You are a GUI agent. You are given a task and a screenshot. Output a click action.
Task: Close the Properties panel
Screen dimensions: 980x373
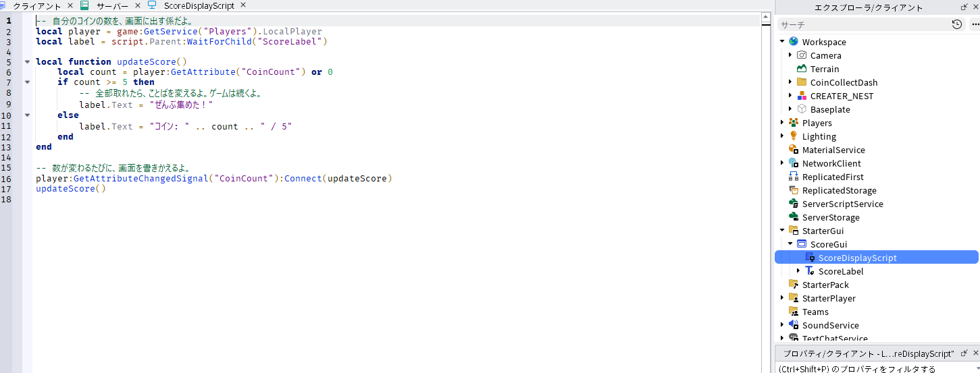975,353
